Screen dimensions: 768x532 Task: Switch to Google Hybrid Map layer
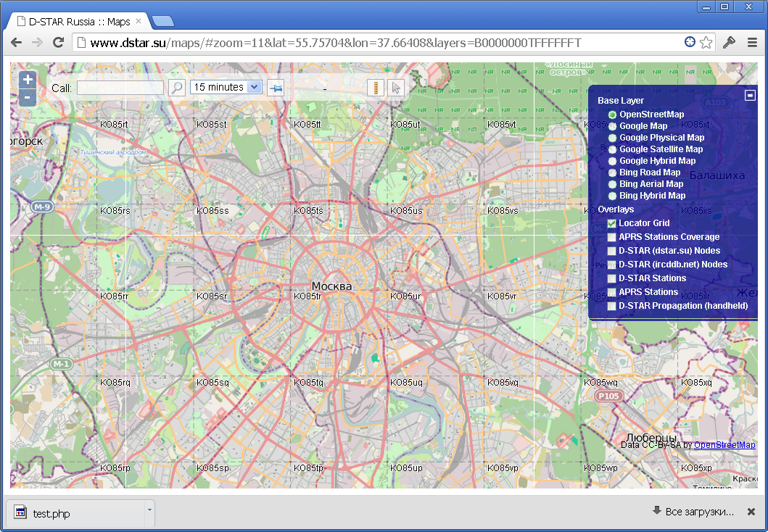click(x=612, y=161)
